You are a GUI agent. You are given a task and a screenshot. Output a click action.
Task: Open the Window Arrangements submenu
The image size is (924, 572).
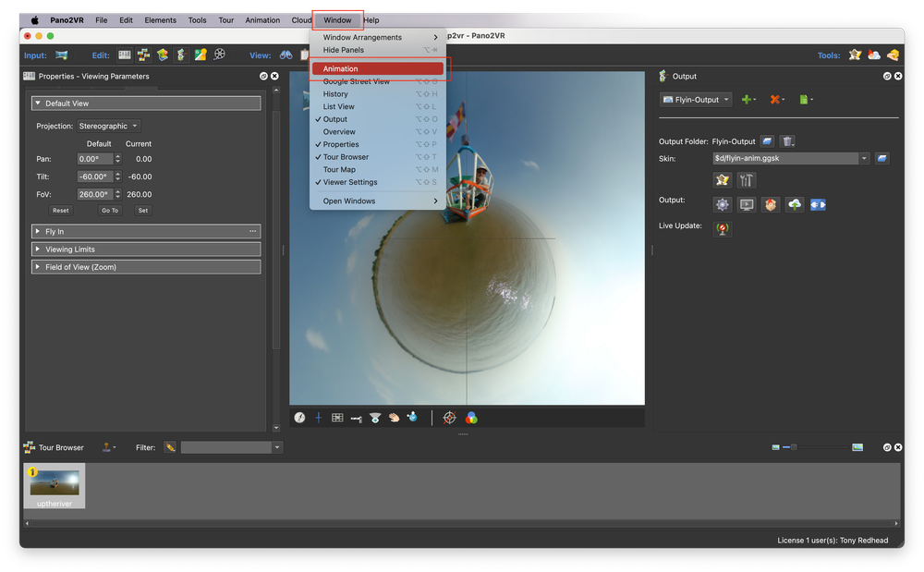(x=378, y=37)
